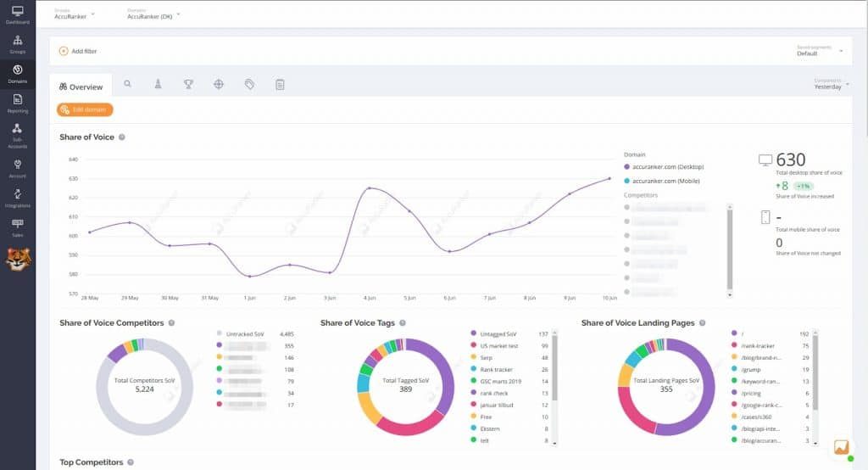Open the Dashboard sidebar icon
The height and width of the screenshot is (470, 868).
point(17,14)
